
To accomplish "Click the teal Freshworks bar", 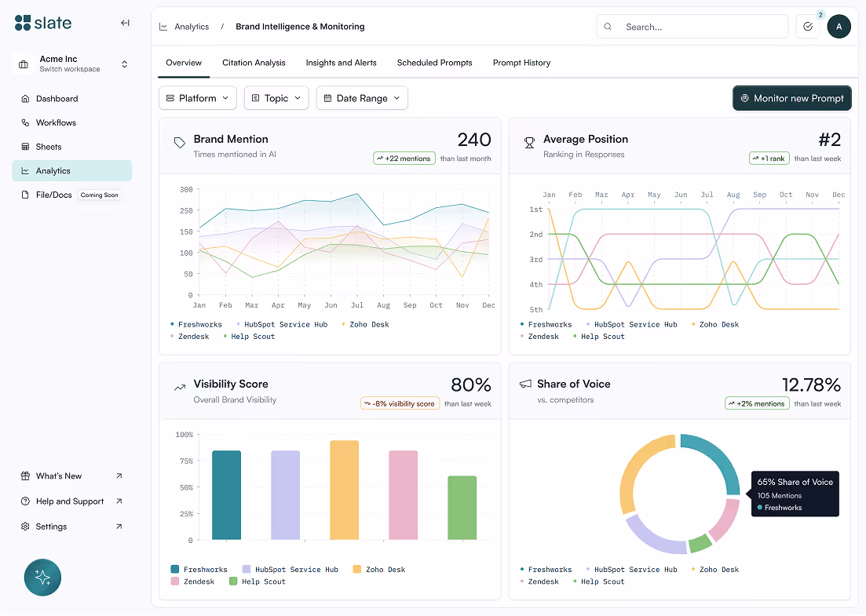I will point(226,495).
